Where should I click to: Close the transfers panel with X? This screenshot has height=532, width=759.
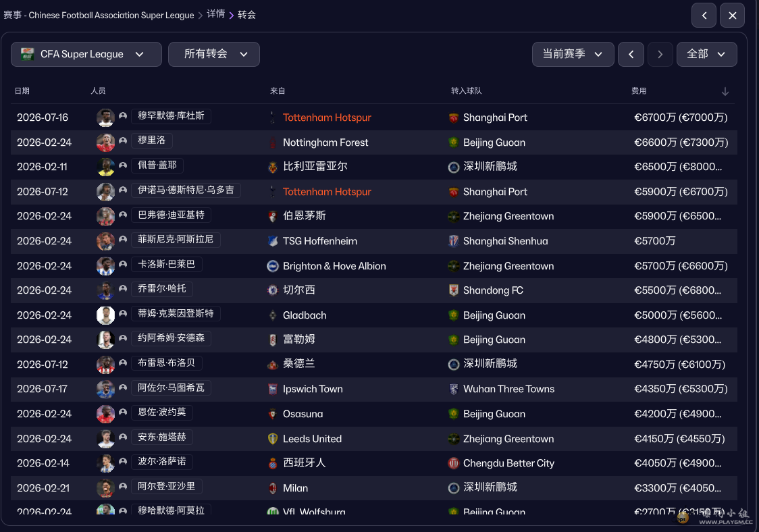click(x=733, y=15)
